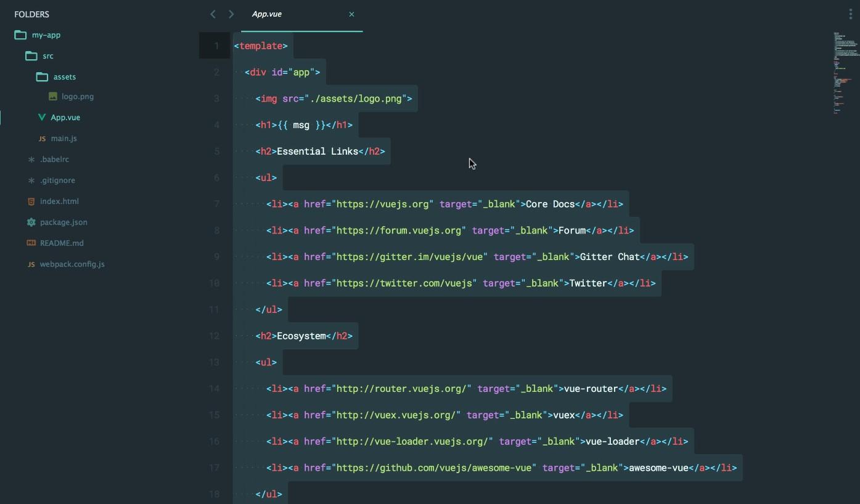Screen dimensions: 860x504
Task: Click the my-app folder icon
Action: (20, 35)
